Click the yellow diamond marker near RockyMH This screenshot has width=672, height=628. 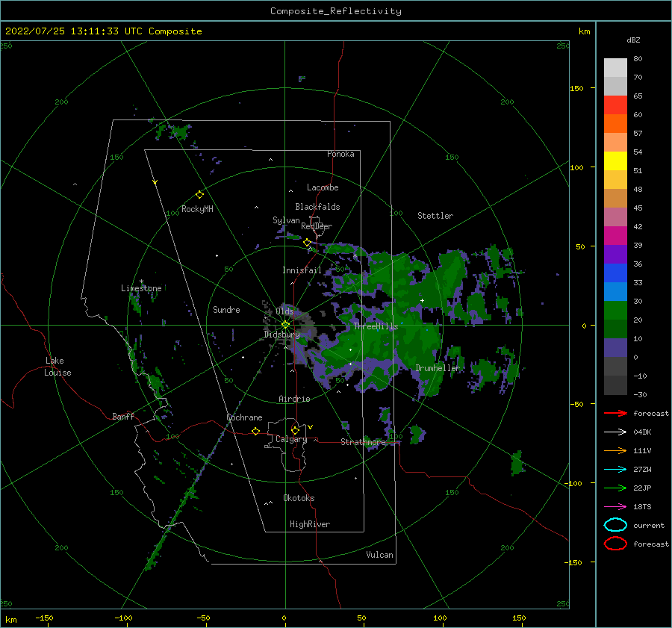[x=199, y=195]
